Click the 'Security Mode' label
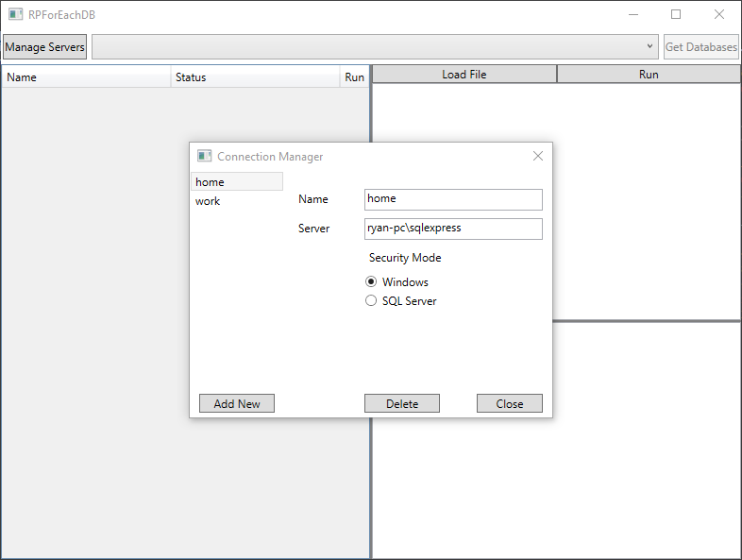Viewport: 742px width, 560px height. [405, 258]
